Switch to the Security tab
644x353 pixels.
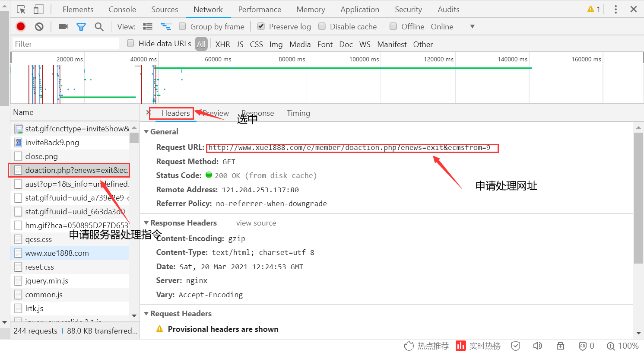tap(408, 9)
